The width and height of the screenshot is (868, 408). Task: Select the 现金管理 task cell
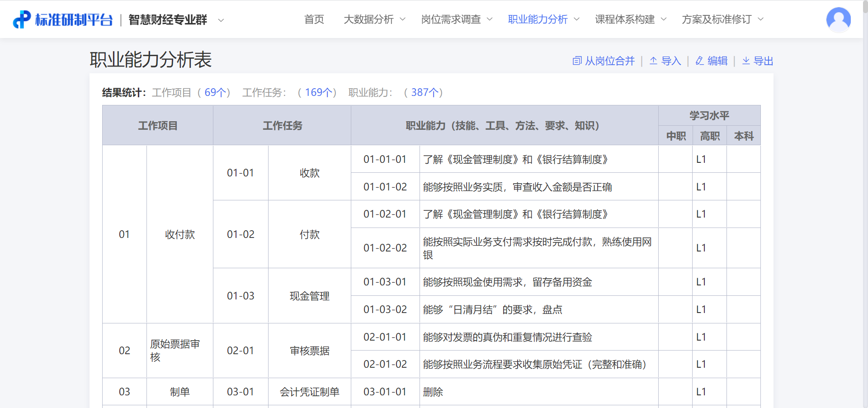(x=310, y=296)
